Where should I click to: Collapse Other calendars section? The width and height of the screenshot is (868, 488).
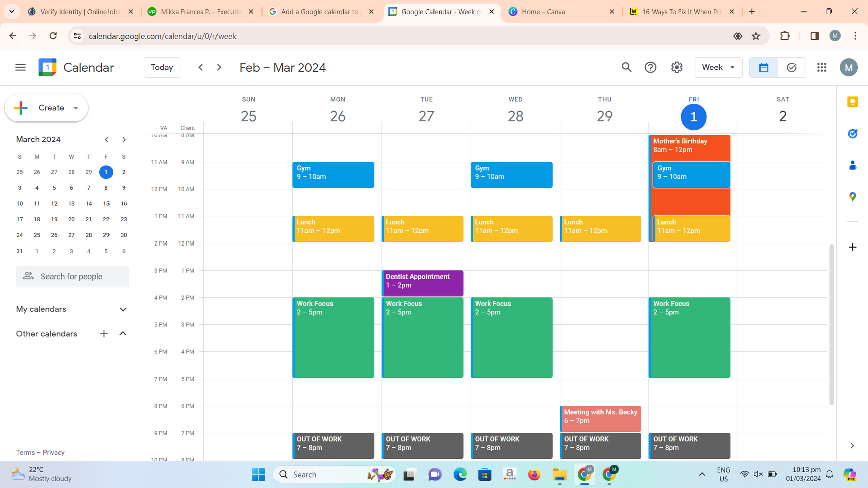(123, 334)
